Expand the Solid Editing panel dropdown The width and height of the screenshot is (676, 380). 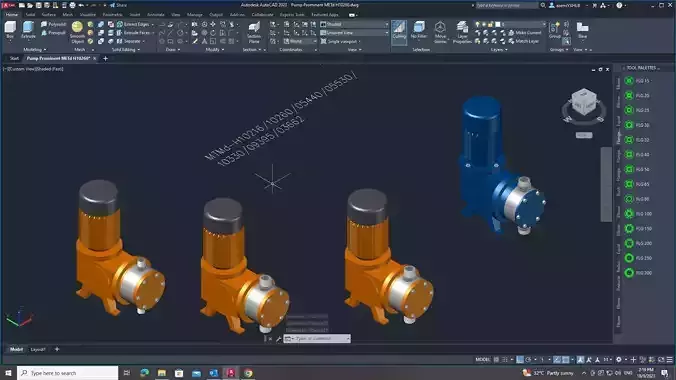[125, 50]
